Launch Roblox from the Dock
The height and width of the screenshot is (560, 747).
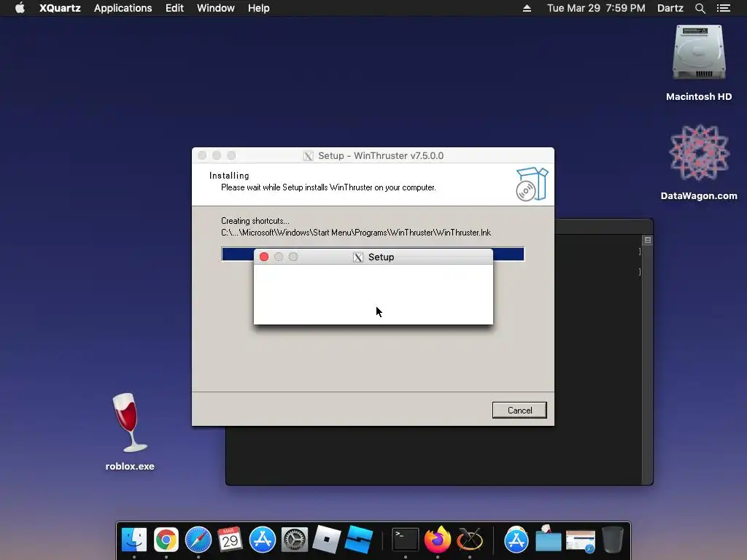point(326,540)
